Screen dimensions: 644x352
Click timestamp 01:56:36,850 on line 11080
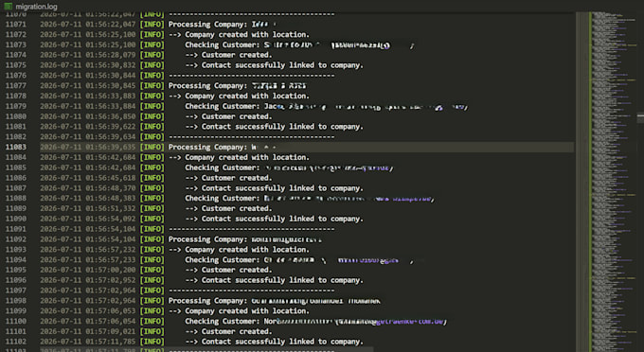coord(111,116)
